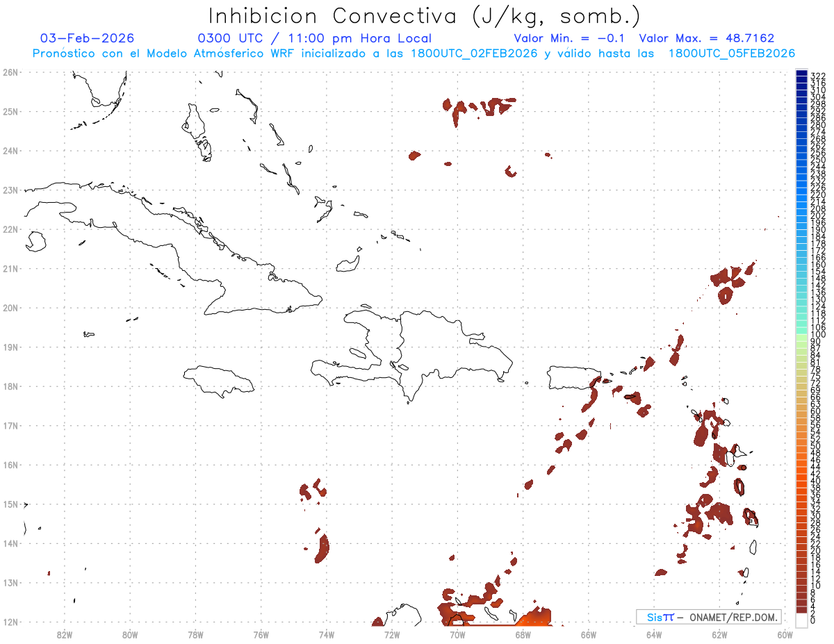834x644 pixels.
Task: Click the 78W longitude label
Action: [x=195, y=634]
